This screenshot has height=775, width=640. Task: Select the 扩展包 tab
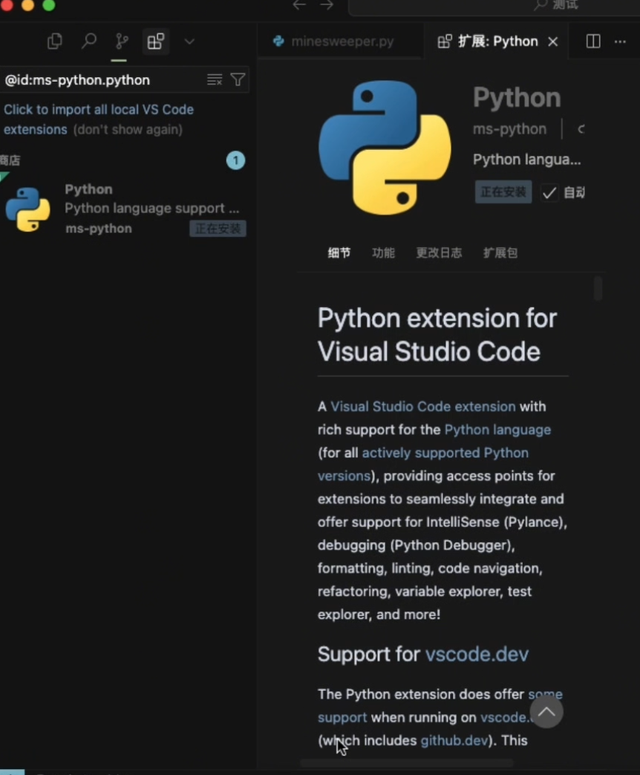(x=500, y=253)
